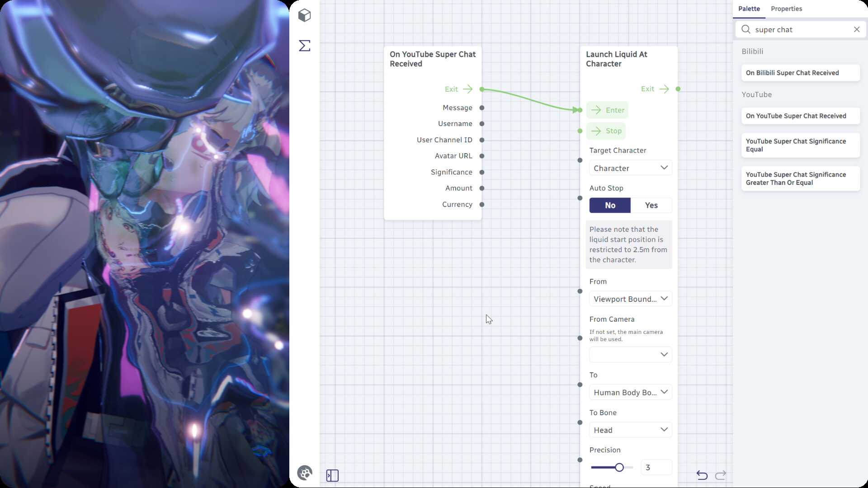Click the Stop entry on Launch Liquid node
868x488 pixels.
606,131
